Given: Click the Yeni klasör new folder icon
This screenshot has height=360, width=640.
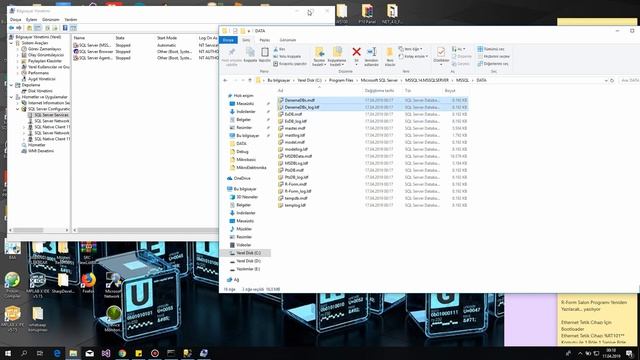Looking at the screenshot, I should [390, 52].
